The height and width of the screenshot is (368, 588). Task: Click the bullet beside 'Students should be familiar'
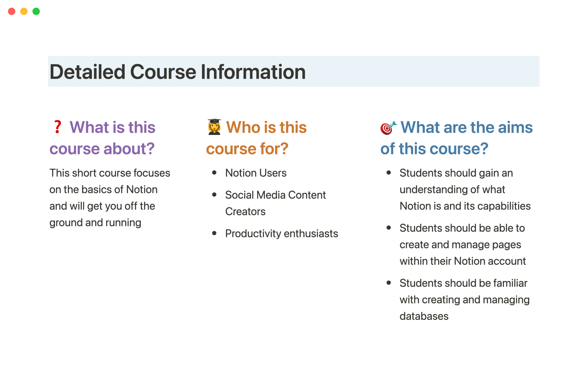point(389,283)
